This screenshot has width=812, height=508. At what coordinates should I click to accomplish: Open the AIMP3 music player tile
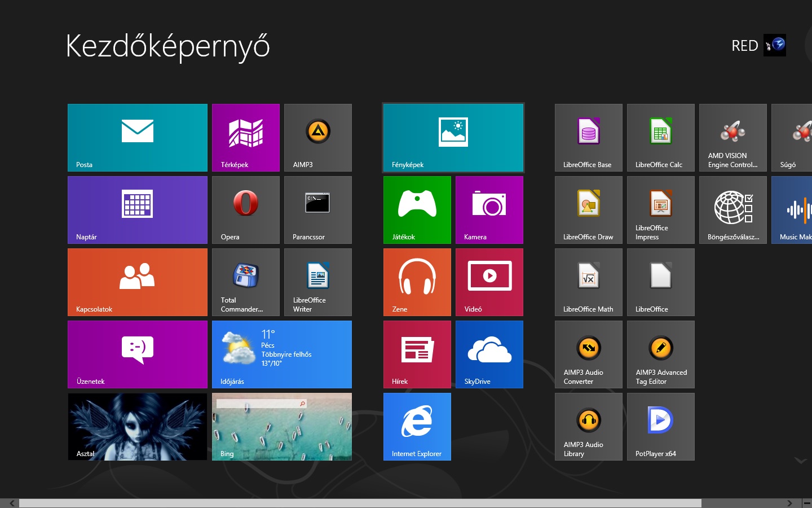(318, 138)
